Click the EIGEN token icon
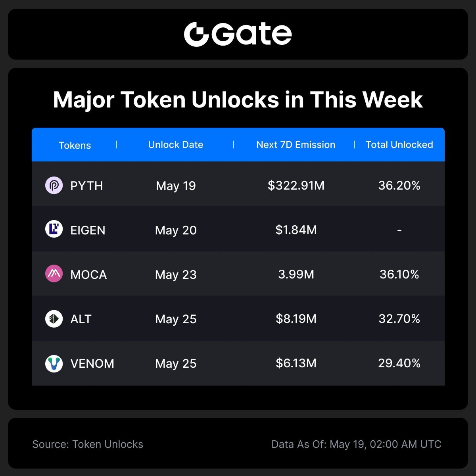Image resolution: width=476 pixels, height=476 pixels. pyautogui.click(x=54, y=230)
